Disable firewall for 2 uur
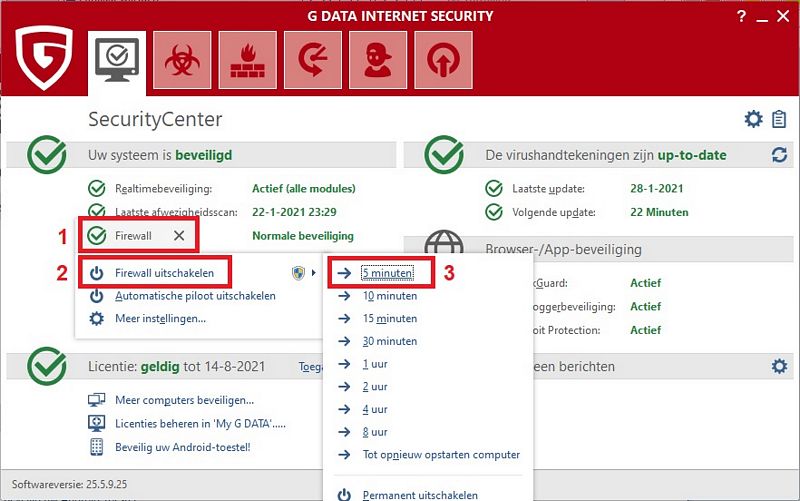 point(375,386)
